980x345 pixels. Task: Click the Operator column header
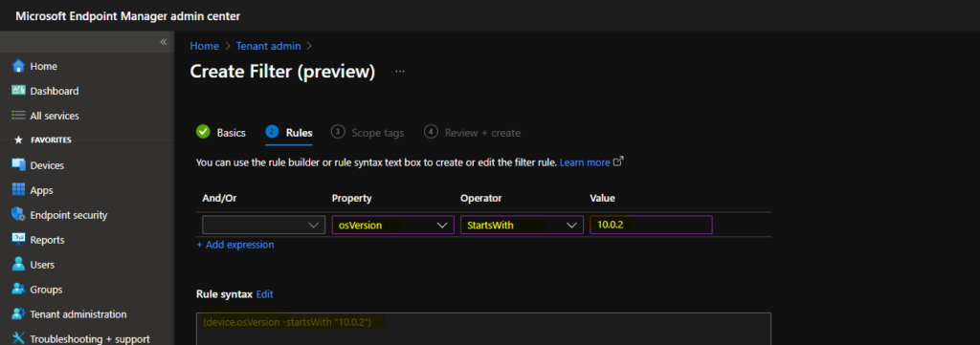(481, 198)
